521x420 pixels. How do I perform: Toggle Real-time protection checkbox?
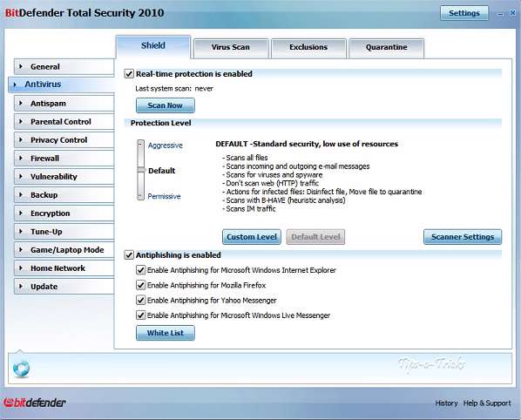coord(129,74)
